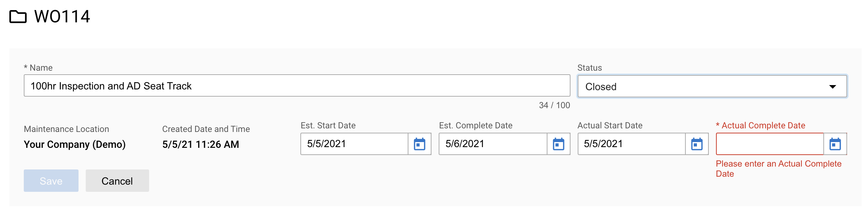
Task: Click the Actual Complete Date required label
Action: [x=760, y=125]
